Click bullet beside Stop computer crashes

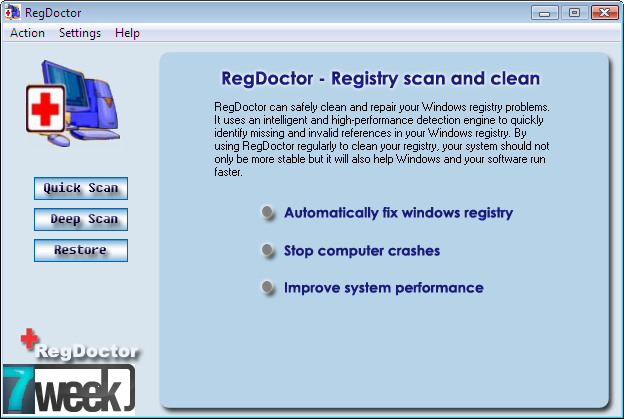point(267,251)
